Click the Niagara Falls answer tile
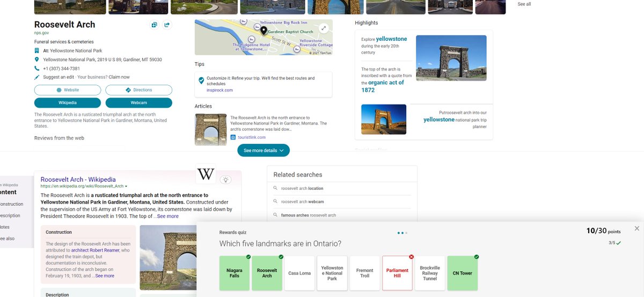This screenshot has height=297, width=644. click(x=235, y=273)
